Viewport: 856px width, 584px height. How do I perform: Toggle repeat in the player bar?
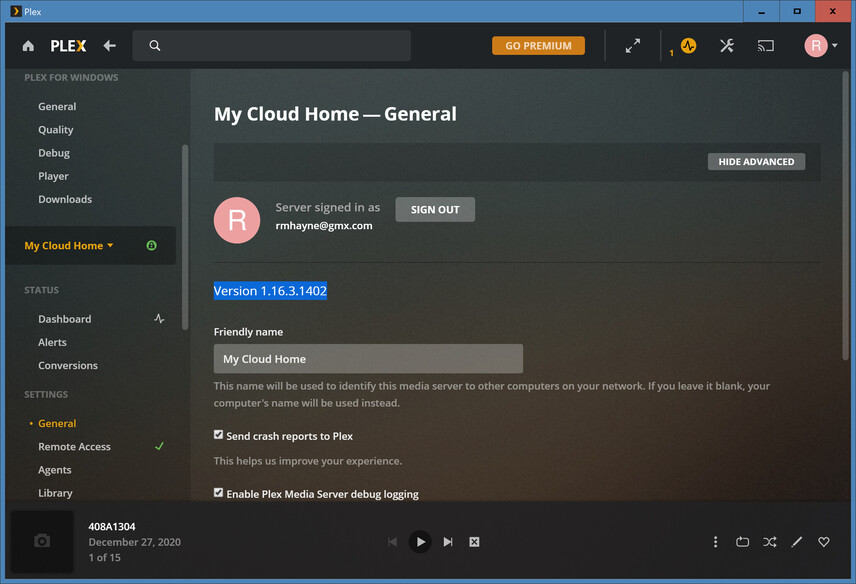742,542
